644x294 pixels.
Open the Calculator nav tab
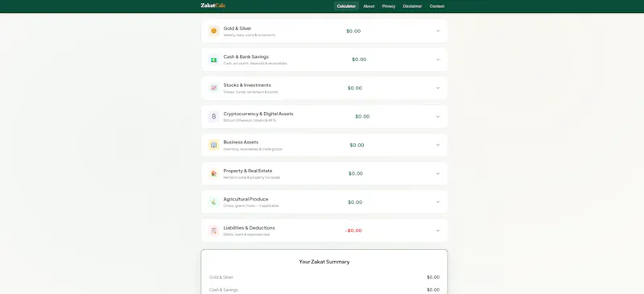pyautogui.click(x=346, y=6)
